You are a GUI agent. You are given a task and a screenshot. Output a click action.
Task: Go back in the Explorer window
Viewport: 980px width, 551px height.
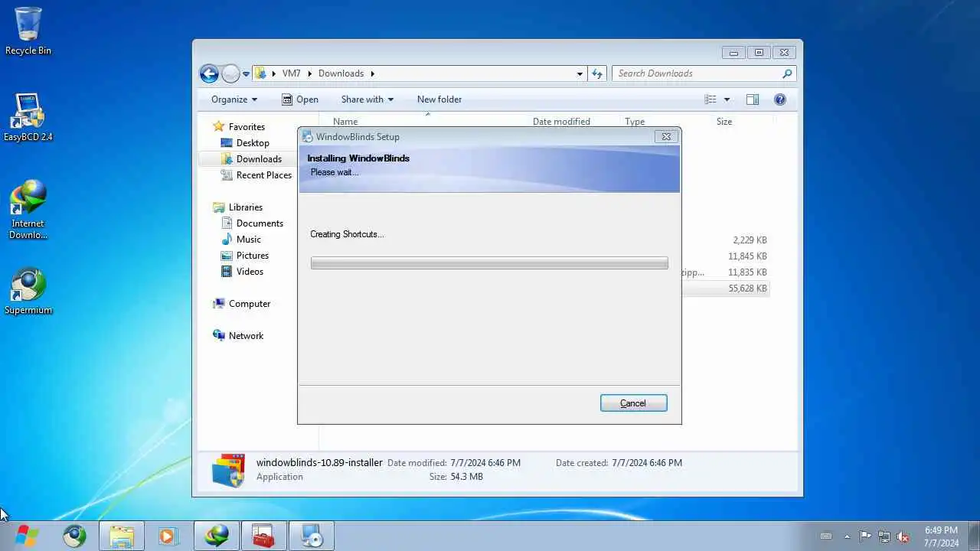(209, 73)
